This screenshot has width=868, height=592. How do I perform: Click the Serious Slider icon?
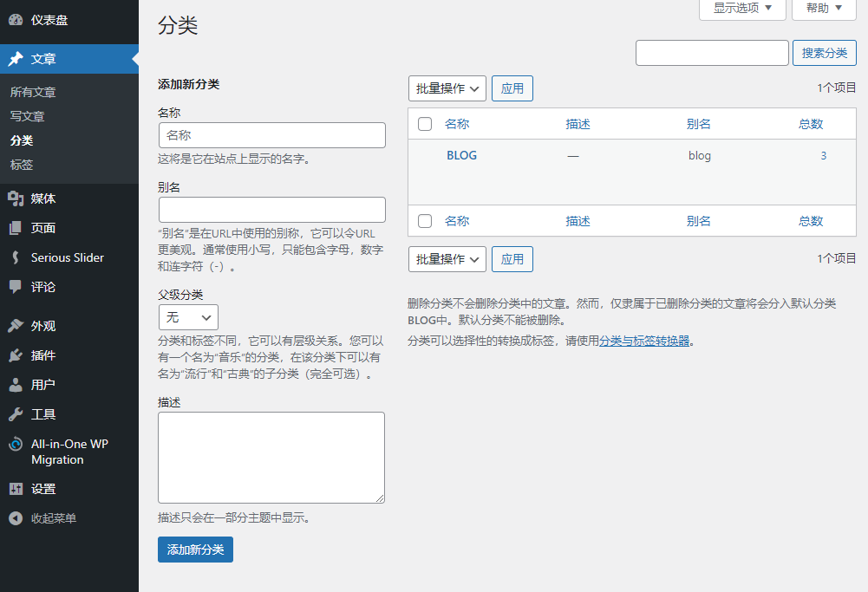pos(16,257)
